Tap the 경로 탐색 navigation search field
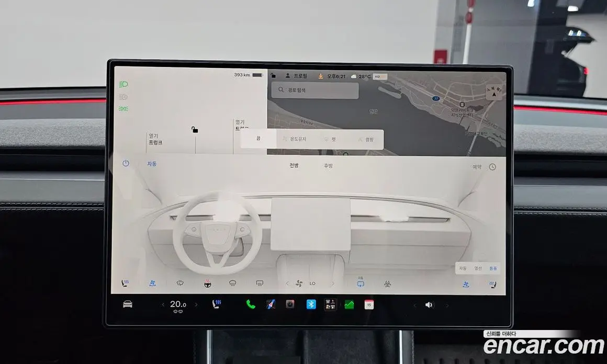Viewport: 607px width, 364px height. [315, 90]
